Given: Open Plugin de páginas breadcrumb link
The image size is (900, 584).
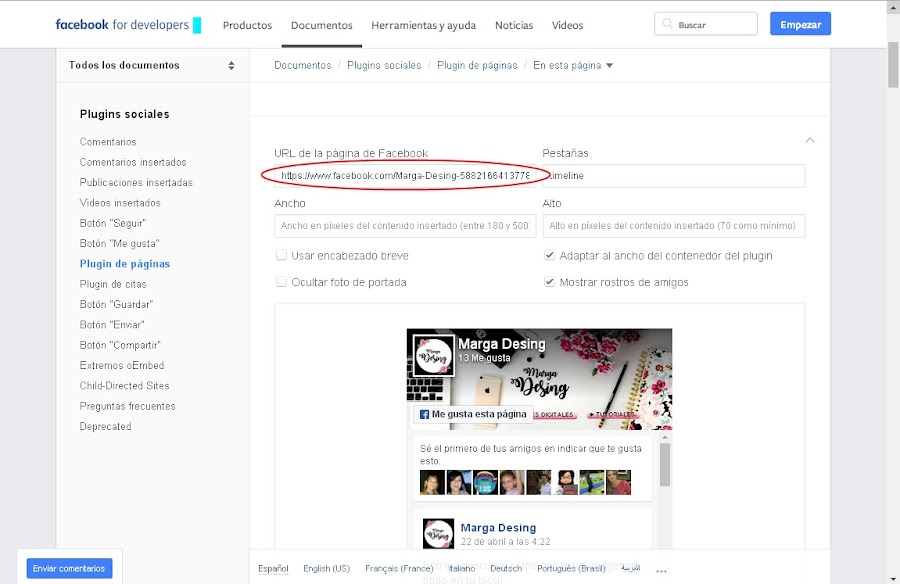Looking at the screenshot, I should 477,65.
